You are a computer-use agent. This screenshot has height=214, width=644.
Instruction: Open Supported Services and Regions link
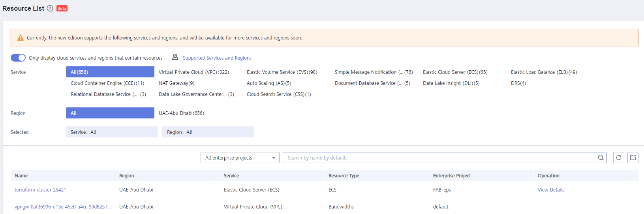coord(217,58)
